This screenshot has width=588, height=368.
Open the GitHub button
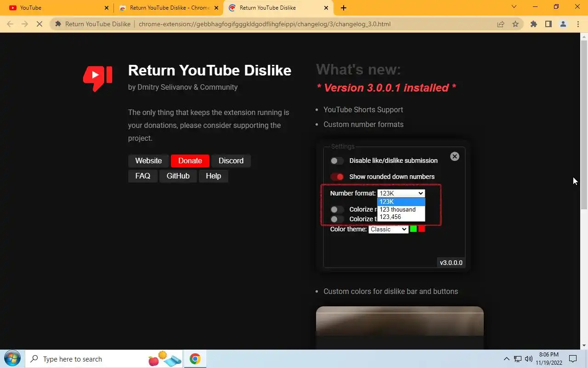click(178, 176)
